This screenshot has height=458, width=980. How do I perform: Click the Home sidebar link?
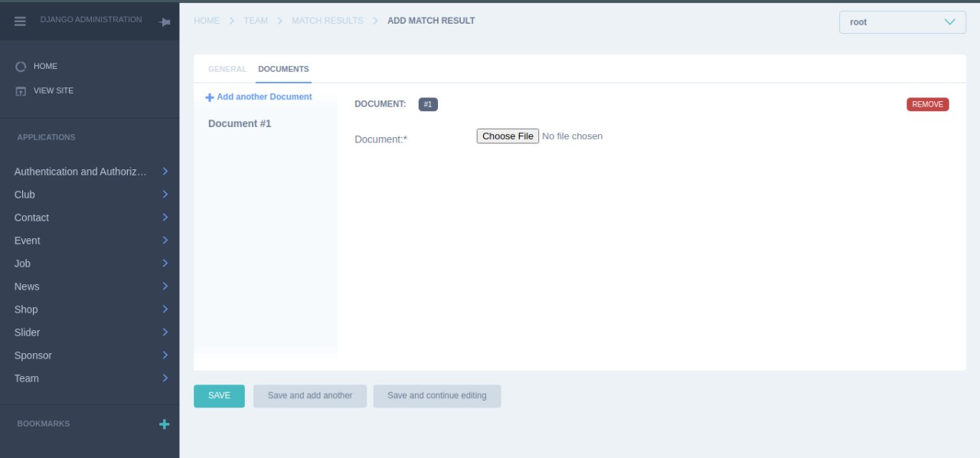pyautogui.click(x=45, y=67)
